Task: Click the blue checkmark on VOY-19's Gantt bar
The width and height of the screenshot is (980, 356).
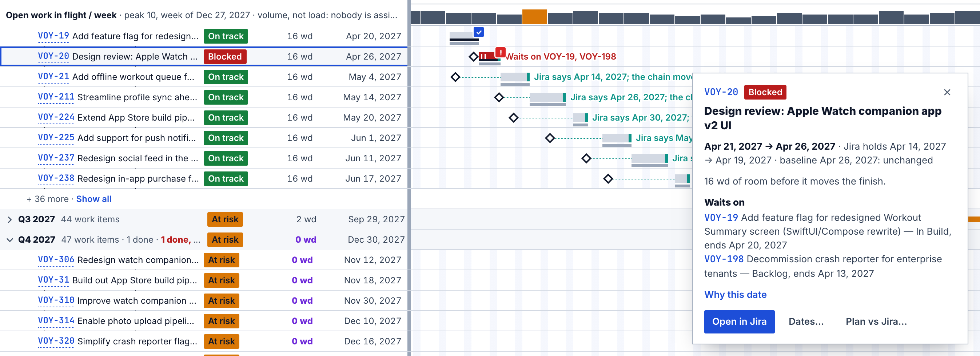Action: point(479,32)
